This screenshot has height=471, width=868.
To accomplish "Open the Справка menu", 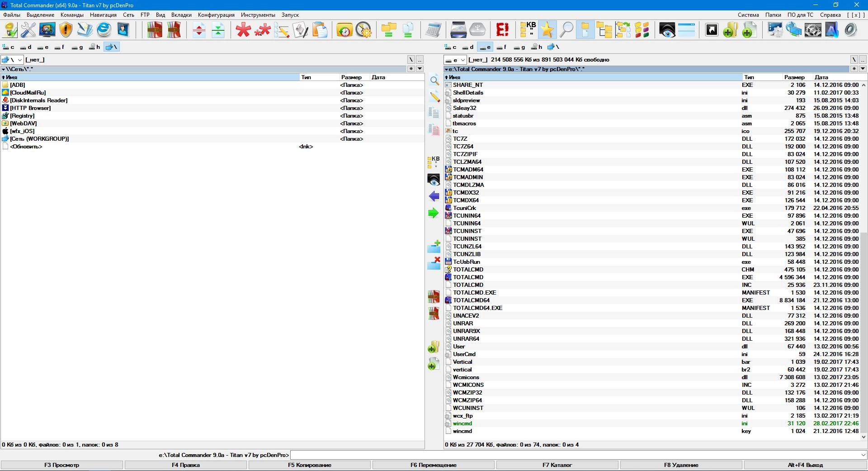I will click(x=830, y=15).
